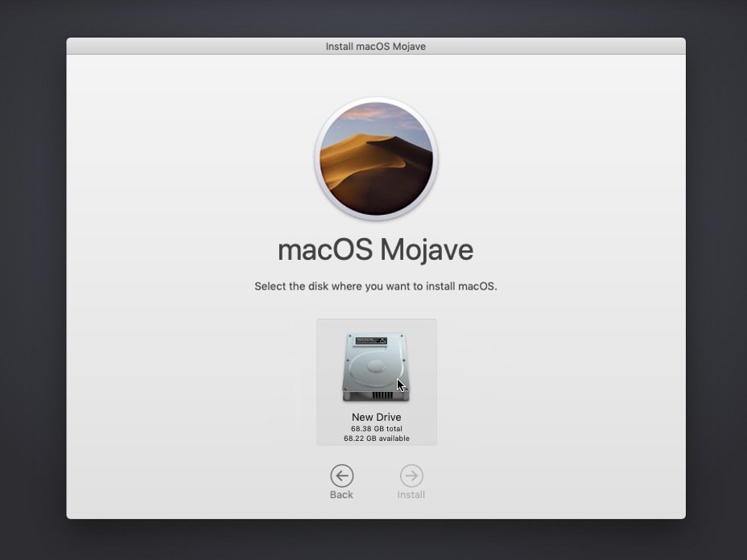The image size is (747, 560).
Task: Click the Install button label
Action: 411,495
